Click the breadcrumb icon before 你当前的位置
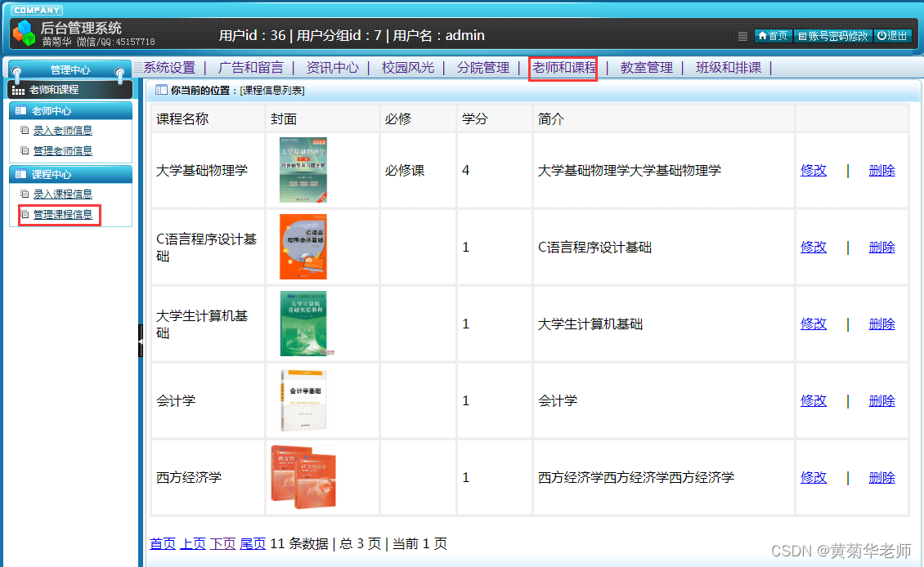 [161, 90]
